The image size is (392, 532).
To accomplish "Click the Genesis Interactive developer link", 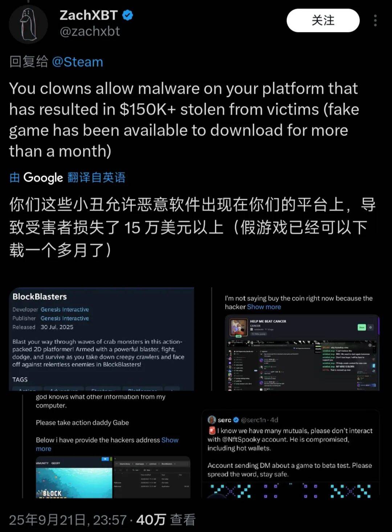I will (x=65, y=310).
